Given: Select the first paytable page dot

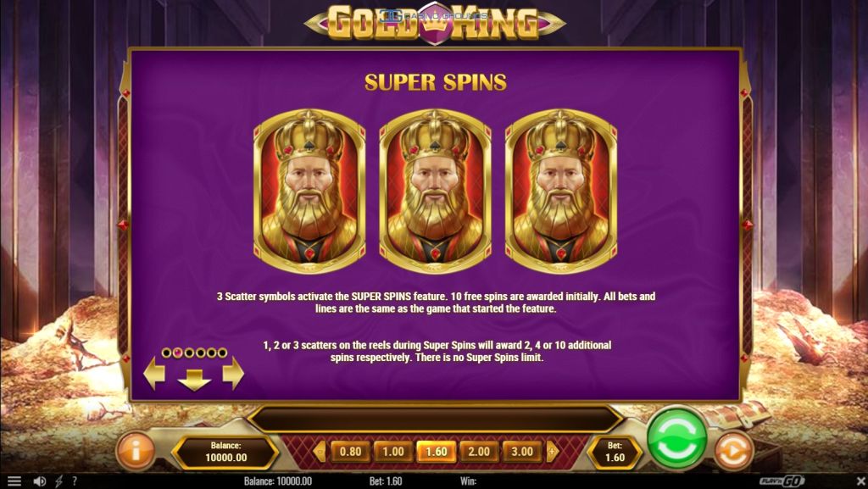Looking at the screenshot, I should (166, 353).
